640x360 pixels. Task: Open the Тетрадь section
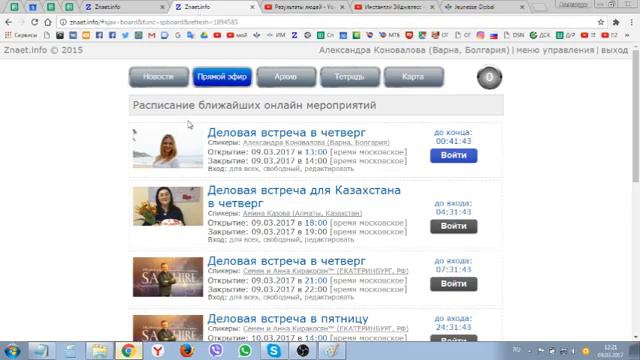click(350, 77)
